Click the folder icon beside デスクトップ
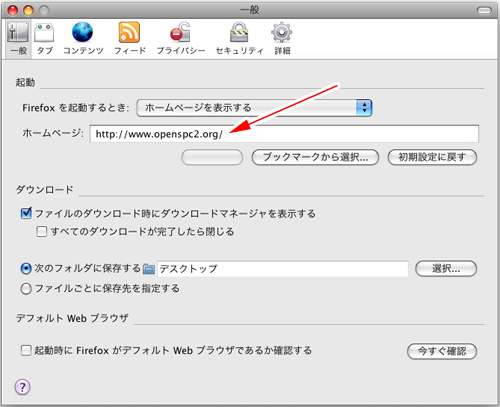 coord(149,269)
